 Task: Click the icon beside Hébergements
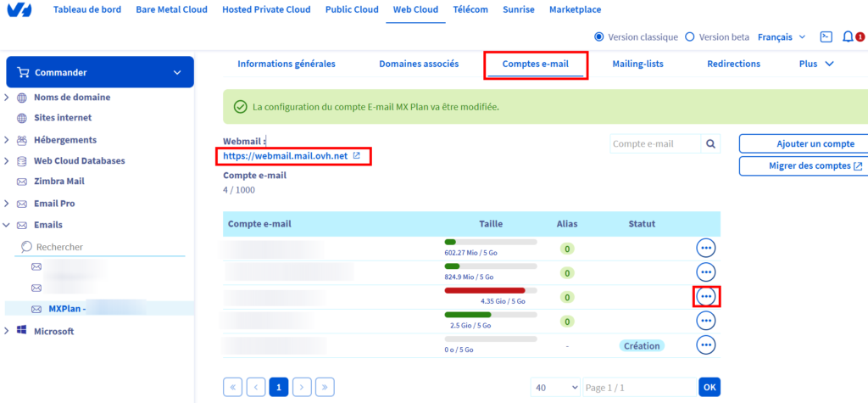(22, 140)
